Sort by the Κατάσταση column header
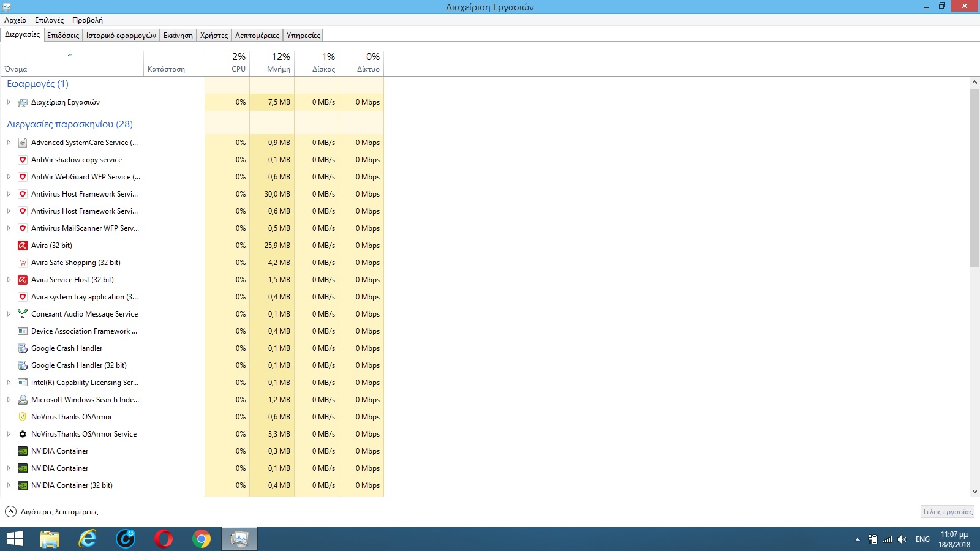The image size is (980, 551). [x=174, y=62]
